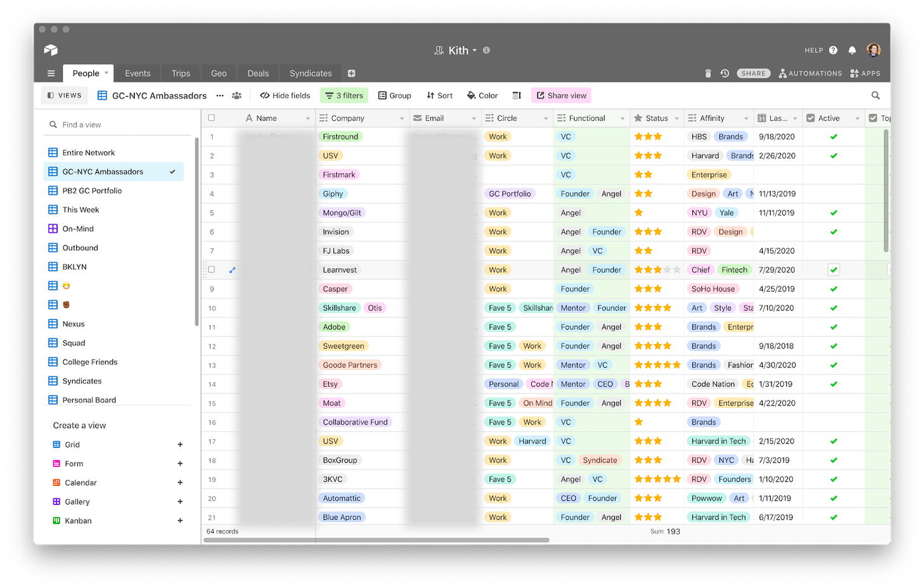Toggle the Views sidebar button

(65, 96)
